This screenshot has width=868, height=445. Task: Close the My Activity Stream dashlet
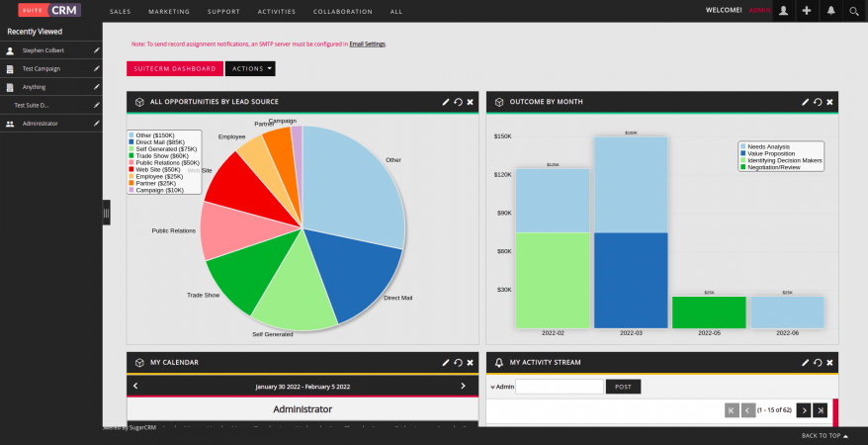point(829,363)
